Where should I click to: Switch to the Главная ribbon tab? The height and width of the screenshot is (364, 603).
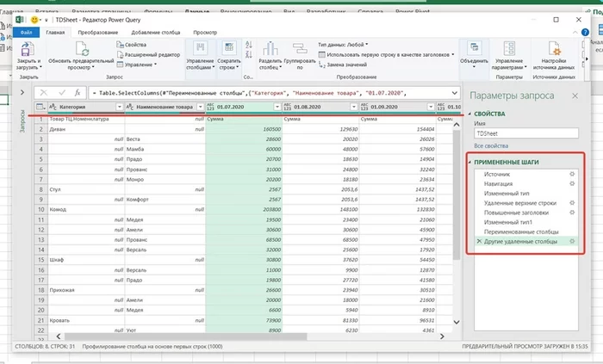pyautogui.click(x=55, y=32)
